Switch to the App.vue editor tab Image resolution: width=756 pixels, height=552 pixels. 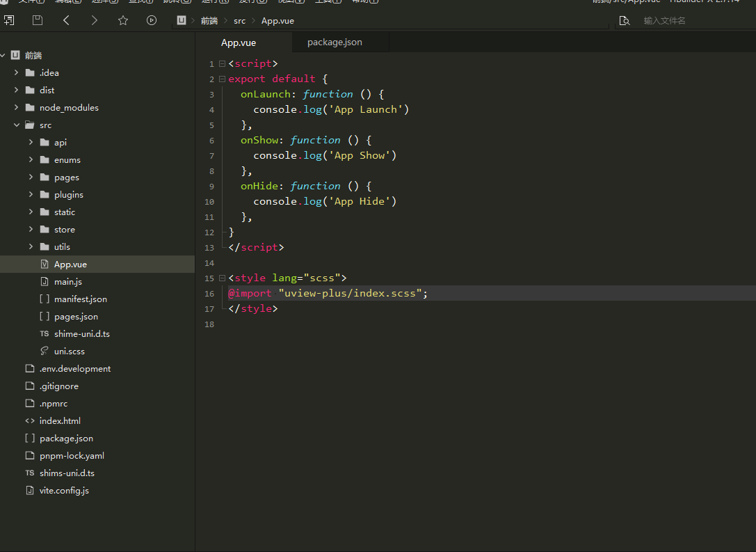[x=243, y=42]
